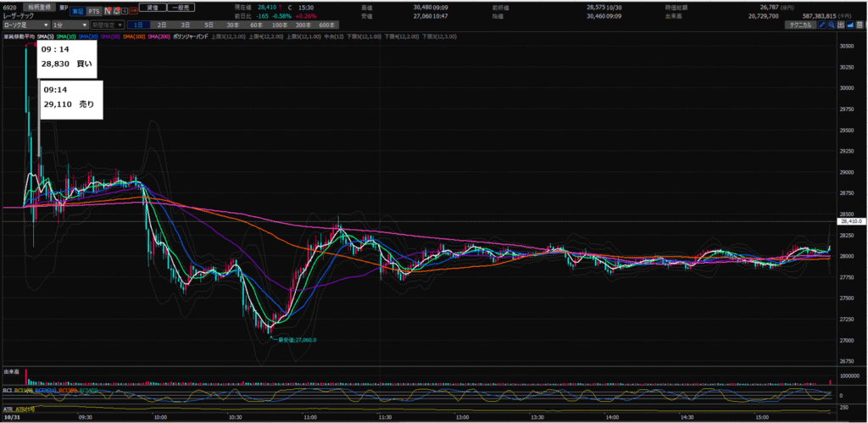868x423 pixels.
Task: Select the 60本 bar count tab
Action: pyautogui.click(x=254, y=25)
